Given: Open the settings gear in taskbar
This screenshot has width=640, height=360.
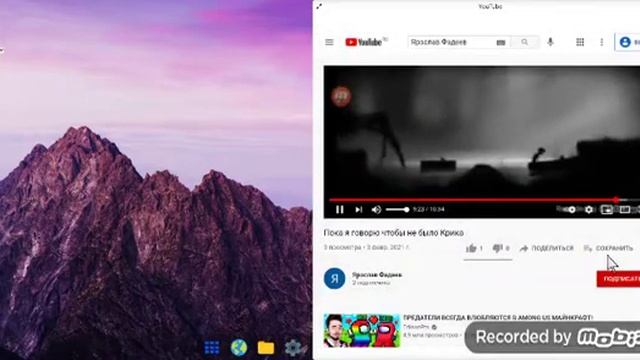Looking at the screenshot, I should pos(293,348).
